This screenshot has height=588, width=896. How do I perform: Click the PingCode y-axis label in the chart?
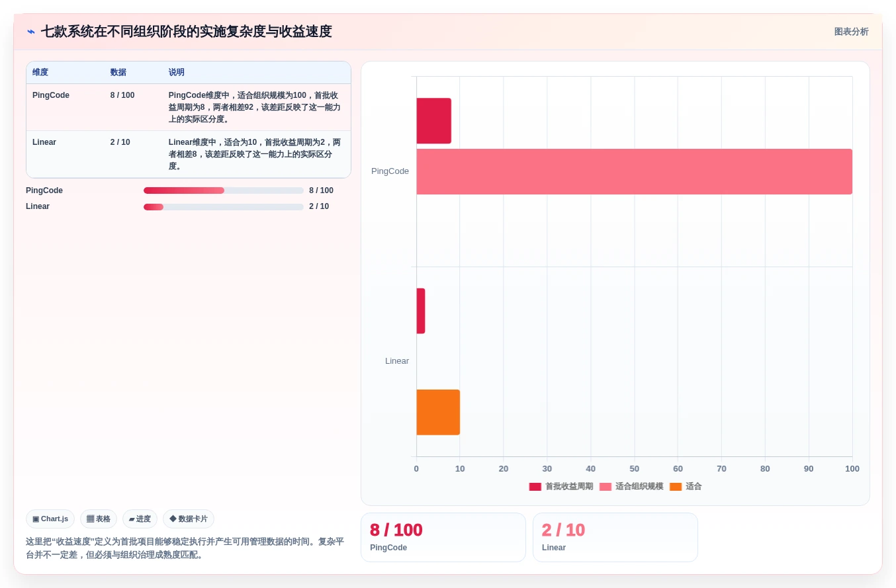(x=390, y=171)
